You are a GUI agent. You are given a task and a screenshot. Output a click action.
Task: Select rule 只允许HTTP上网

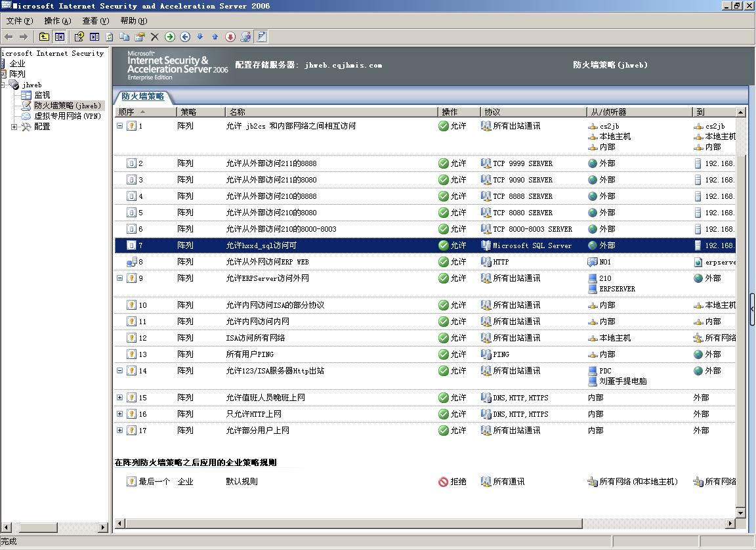point(425,414)
